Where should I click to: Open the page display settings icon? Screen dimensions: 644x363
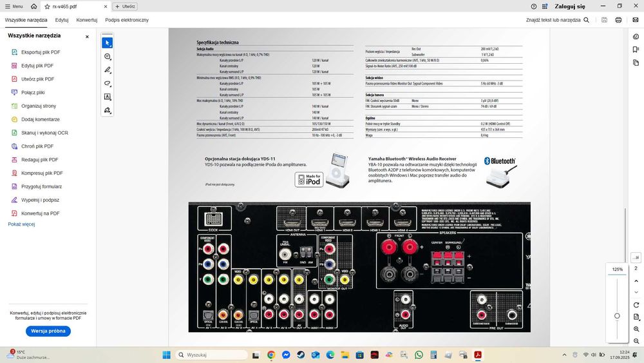click(x=636, y=317)
